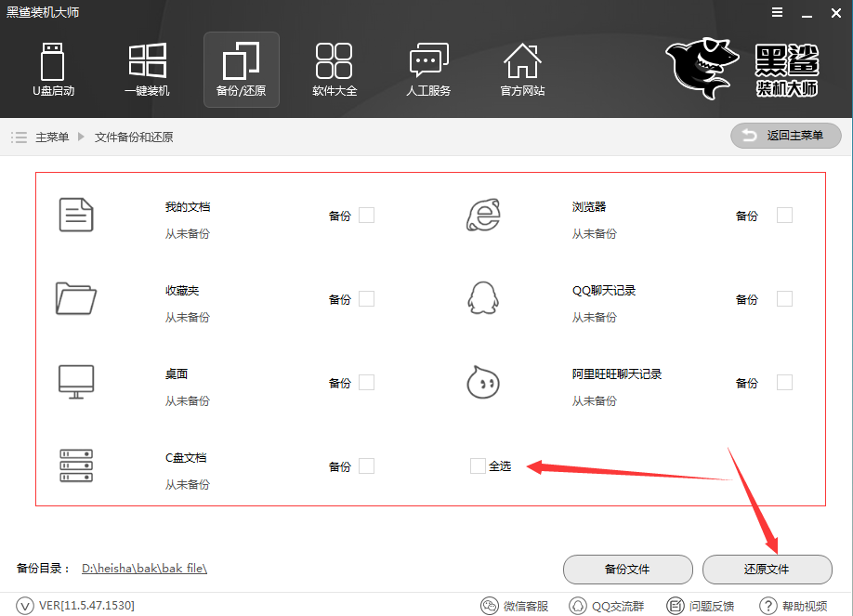Viewport: 853px width, 616px height.
Task: Open the hamburger menu at top right
Action: coord(777,13)
